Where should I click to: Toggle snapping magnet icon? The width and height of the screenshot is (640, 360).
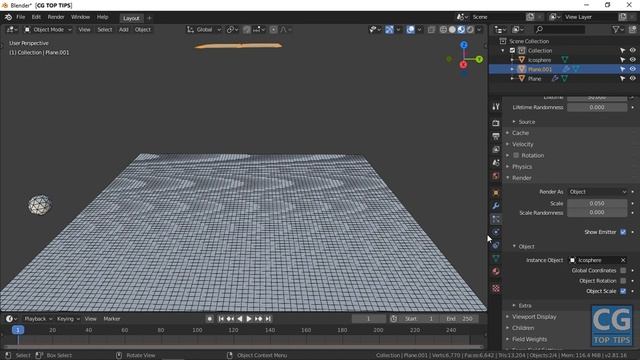pos(247,29)
